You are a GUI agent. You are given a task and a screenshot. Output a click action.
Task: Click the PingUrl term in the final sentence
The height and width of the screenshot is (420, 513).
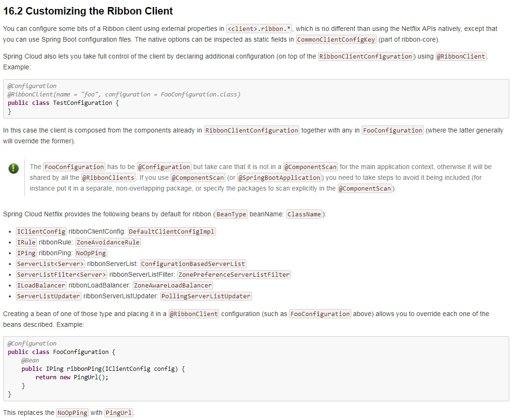119,413
